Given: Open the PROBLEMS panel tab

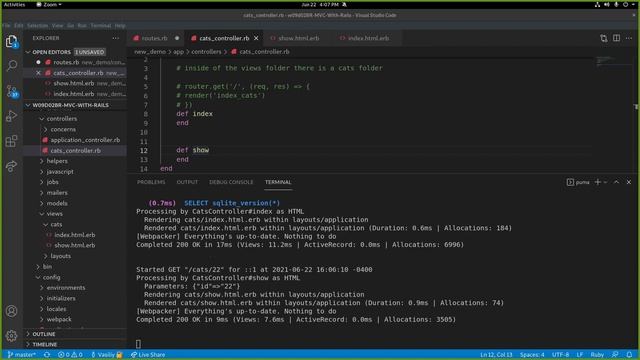Looking at the screenshot, I should tap(151, 182).
